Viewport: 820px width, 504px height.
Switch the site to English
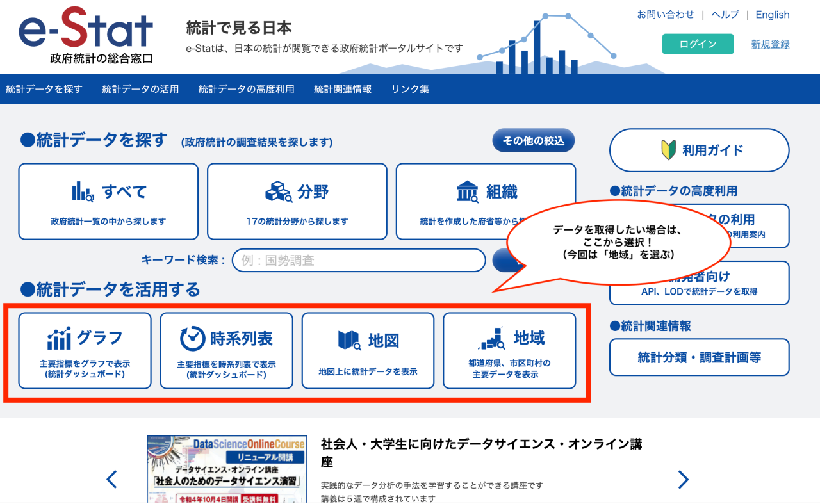(x=772, y=15)
